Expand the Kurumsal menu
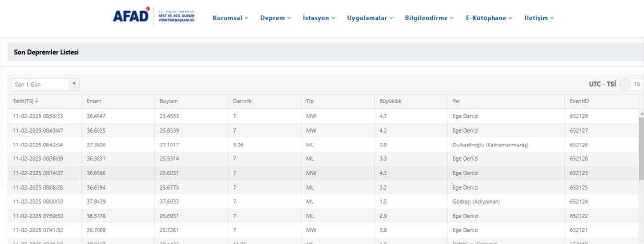 (230, 18)
